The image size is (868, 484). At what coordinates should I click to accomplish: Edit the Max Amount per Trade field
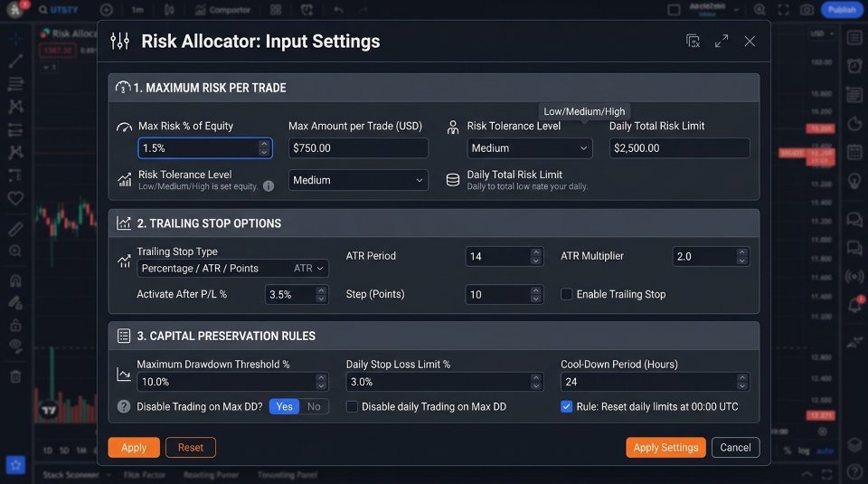pos(358,147)
